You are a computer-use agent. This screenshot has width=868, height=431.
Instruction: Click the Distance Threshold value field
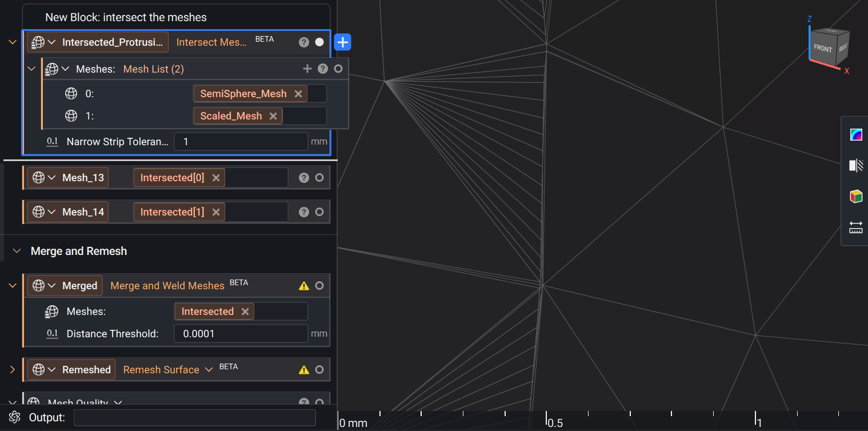[x=241, y=334]
